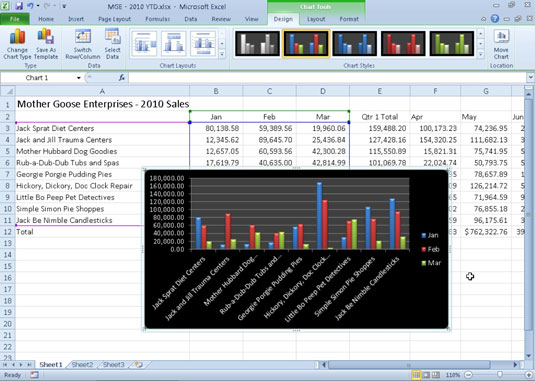The image size is (535, 381).
Task: Switch to Sheet3 tab
Action: [x=114, y=365]
